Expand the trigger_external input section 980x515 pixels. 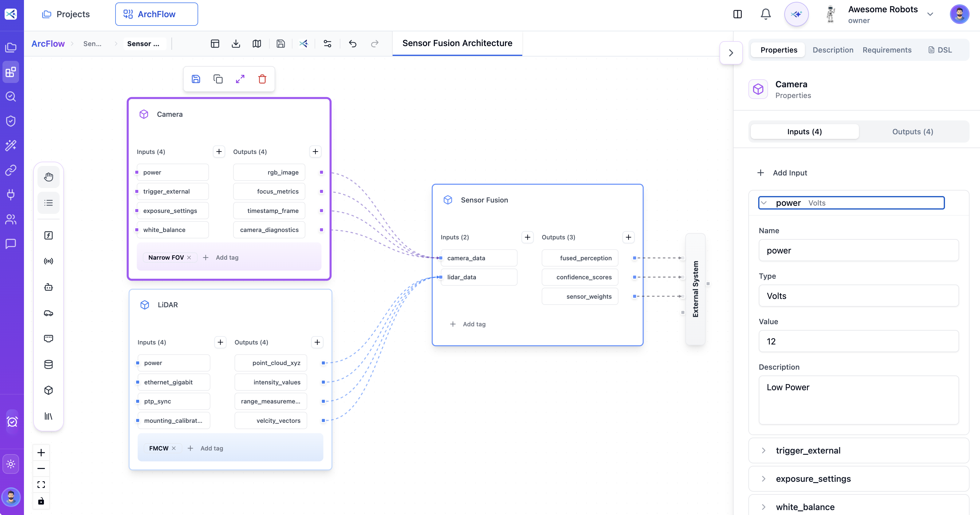(763, 450)
